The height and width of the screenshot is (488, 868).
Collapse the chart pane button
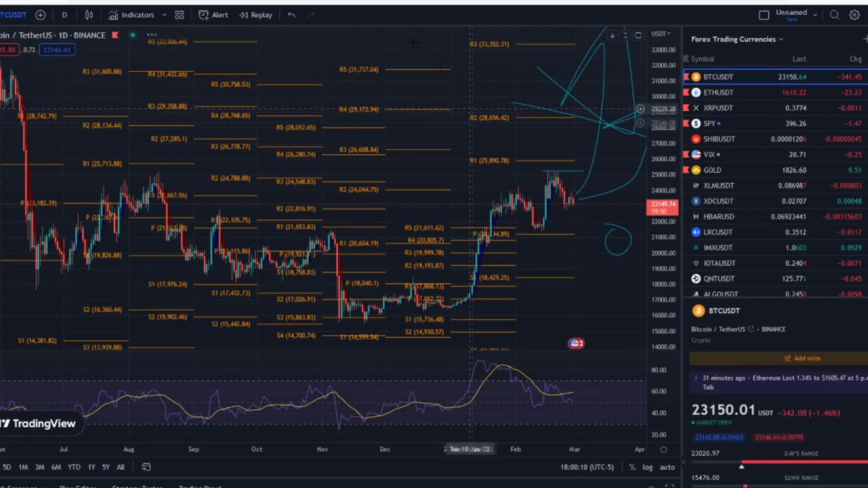tap(625, 35)
